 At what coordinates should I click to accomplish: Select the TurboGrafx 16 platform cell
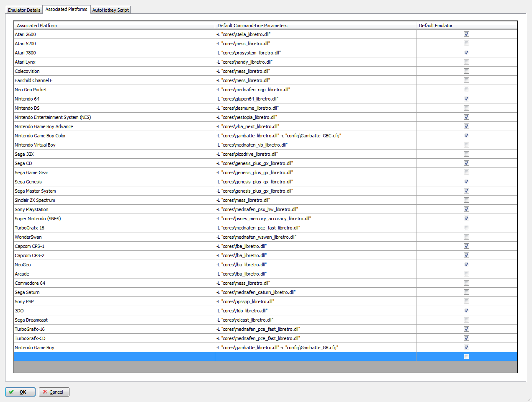(114, 228)
